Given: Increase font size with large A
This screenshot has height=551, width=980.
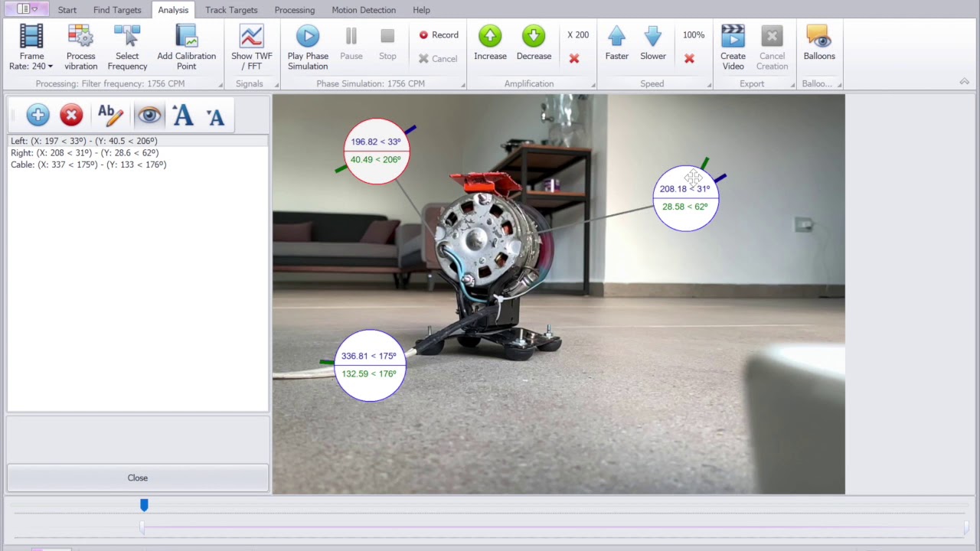Looking at the screenshot, I should tap(183, 116).
